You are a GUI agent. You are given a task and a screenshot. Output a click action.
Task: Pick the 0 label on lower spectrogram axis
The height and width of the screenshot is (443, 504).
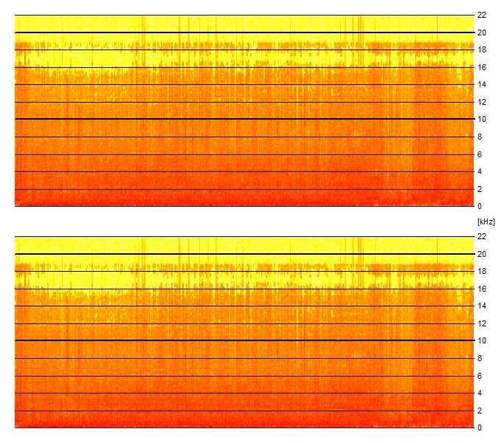pos(480,427)
